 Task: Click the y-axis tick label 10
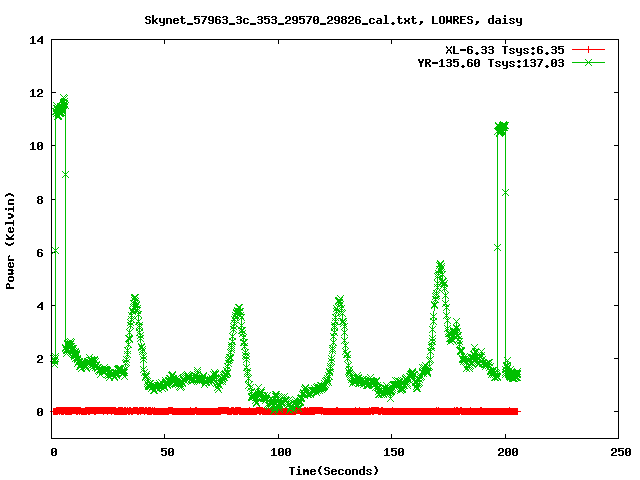tap(36, 146)
